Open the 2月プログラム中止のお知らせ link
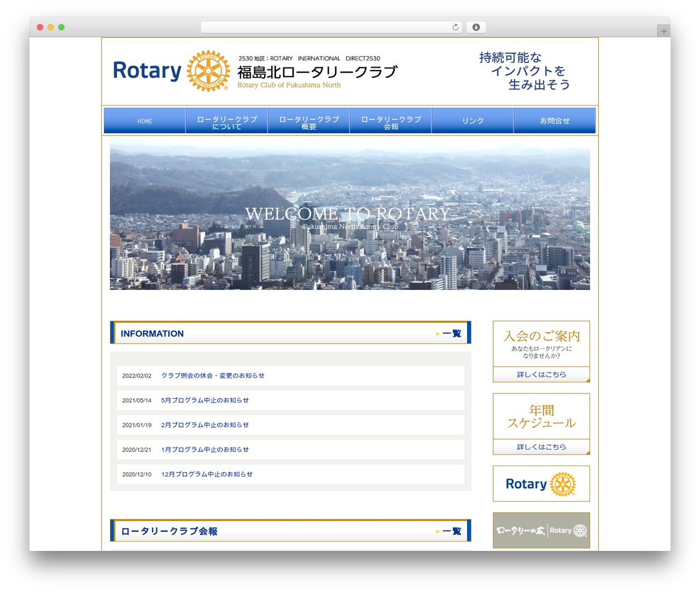 click(205, 425)
